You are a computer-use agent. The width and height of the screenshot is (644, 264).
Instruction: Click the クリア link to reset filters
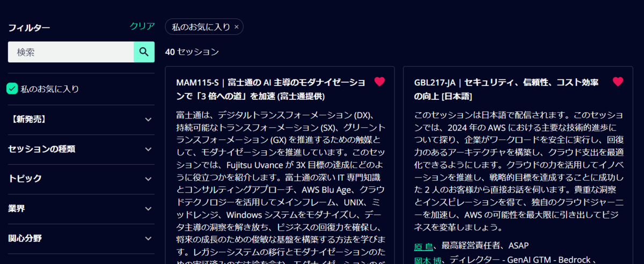(x=142, y=26)
